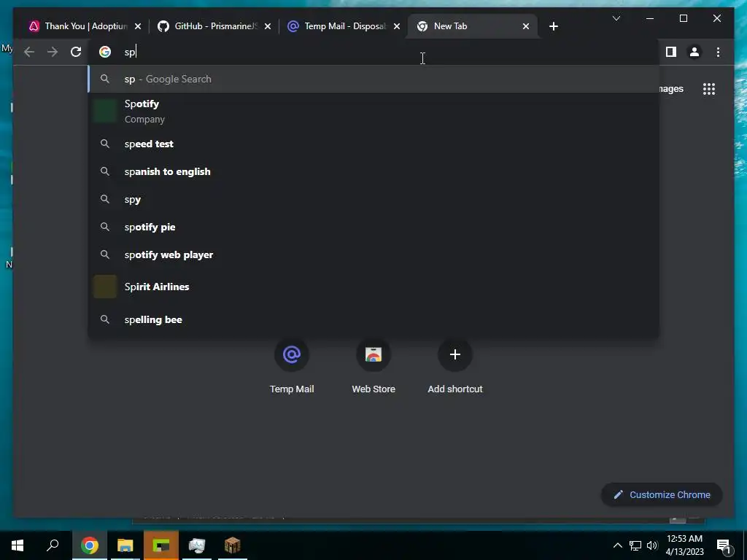Open File Explorer from taskbar

pos(125,545)
